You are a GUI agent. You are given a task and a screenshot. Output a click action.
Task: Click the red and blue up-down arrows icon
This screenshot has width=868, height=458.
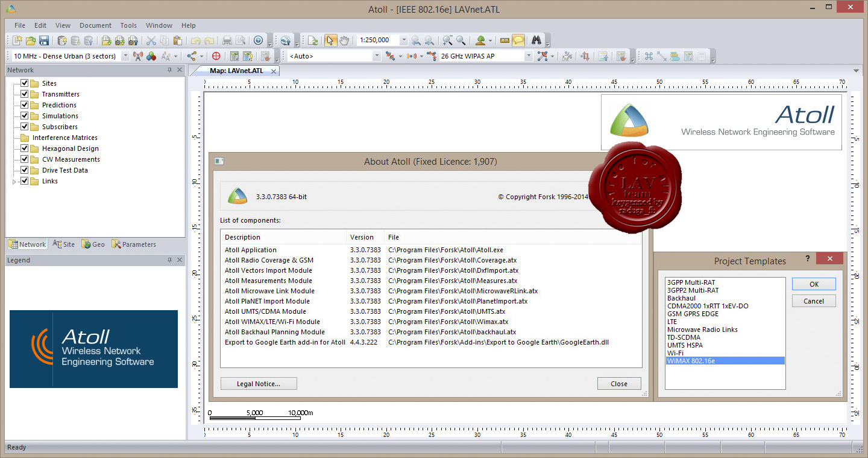coord(585,56)
